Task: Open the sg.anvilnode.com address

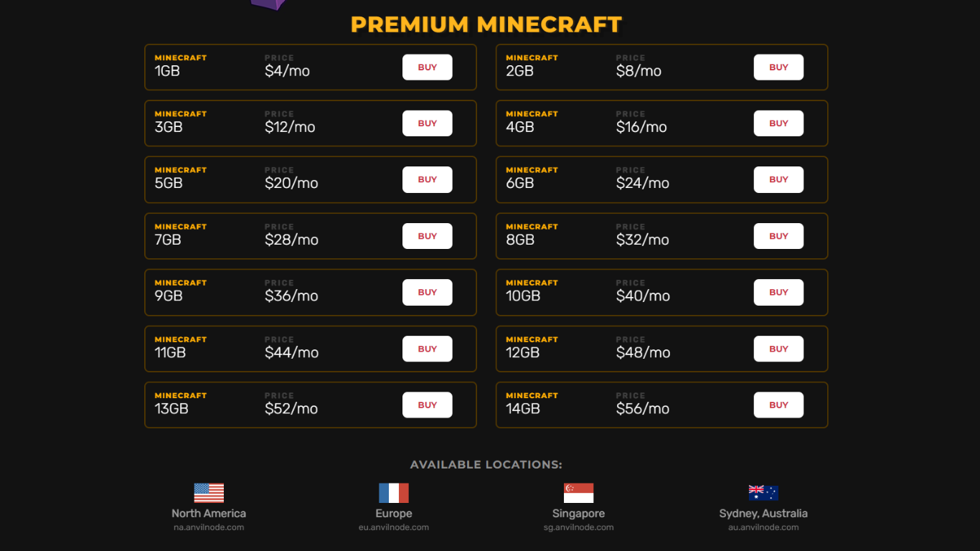Action: [578, 527]
